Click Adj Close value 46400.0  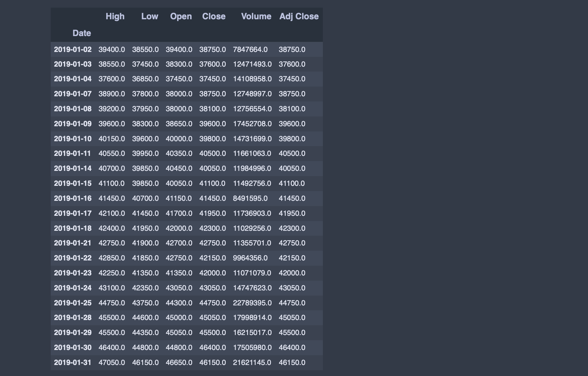click(x=292, y=348)
